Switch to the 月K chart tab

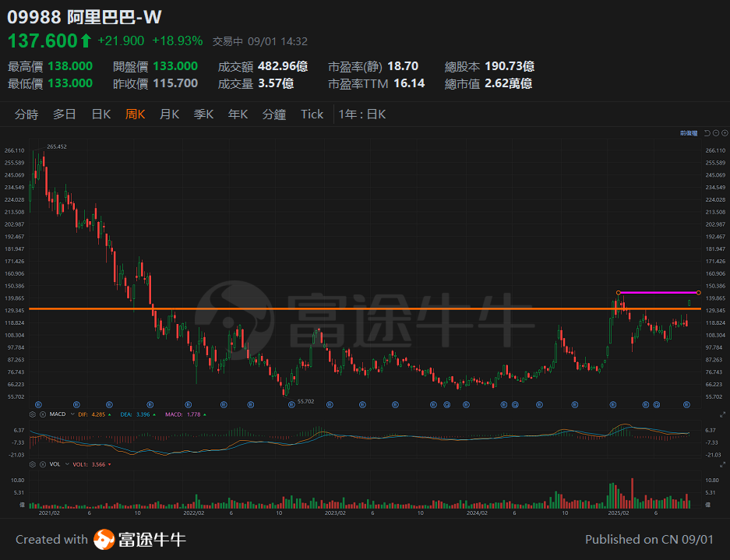tap(169, 114)
